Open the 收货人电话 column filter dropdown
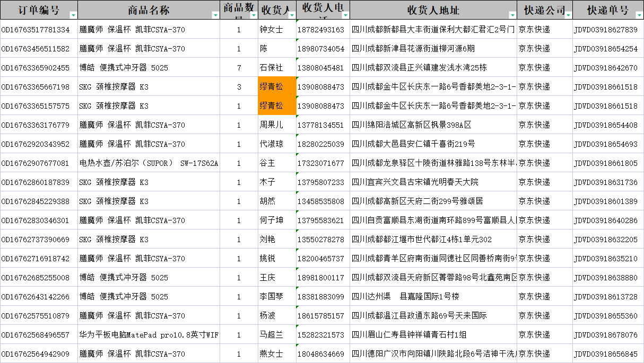This screenshot has width=644, height=363. [x=345, y=15]
